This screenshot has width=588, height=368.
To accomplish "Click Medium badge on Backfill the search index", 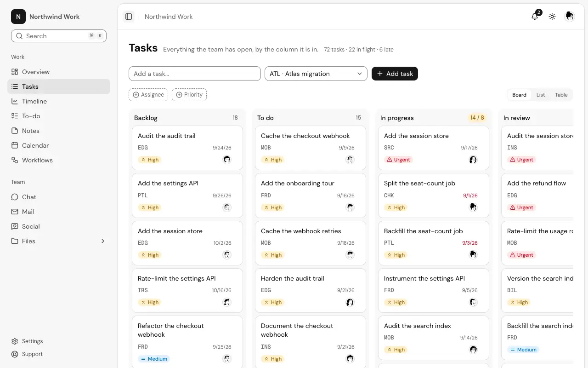I will pyautogui.click(x=523, y=350).
